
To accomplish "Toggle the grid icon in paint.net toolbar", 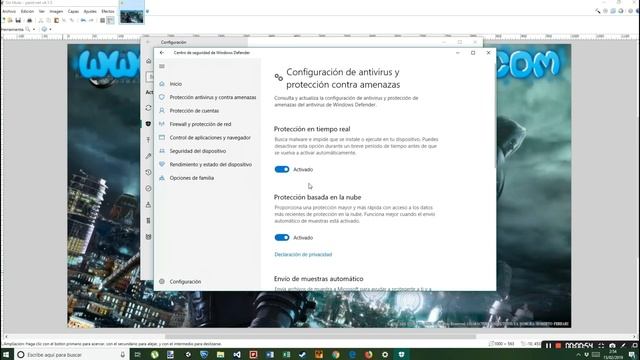I will pyautogui.click(x=103, y=20).
